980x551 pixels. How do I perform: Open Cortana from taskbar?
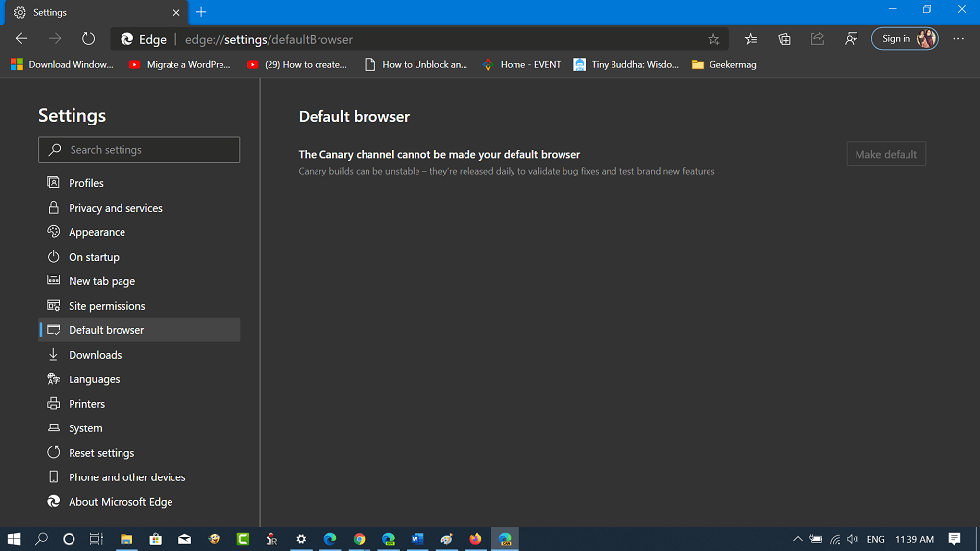[x=69, y=539]
